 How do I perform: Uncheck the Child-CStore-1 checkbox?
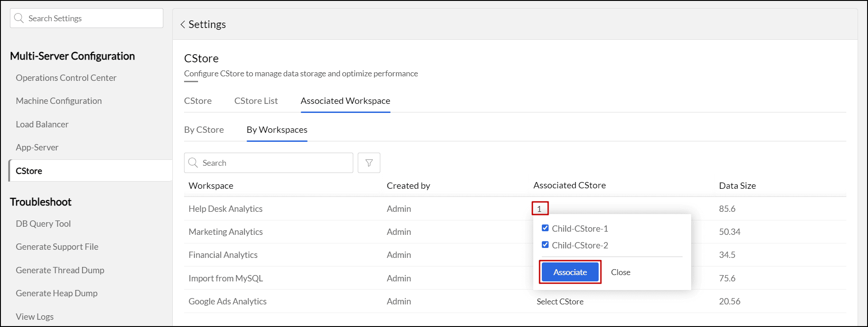[x=545, y=228]
